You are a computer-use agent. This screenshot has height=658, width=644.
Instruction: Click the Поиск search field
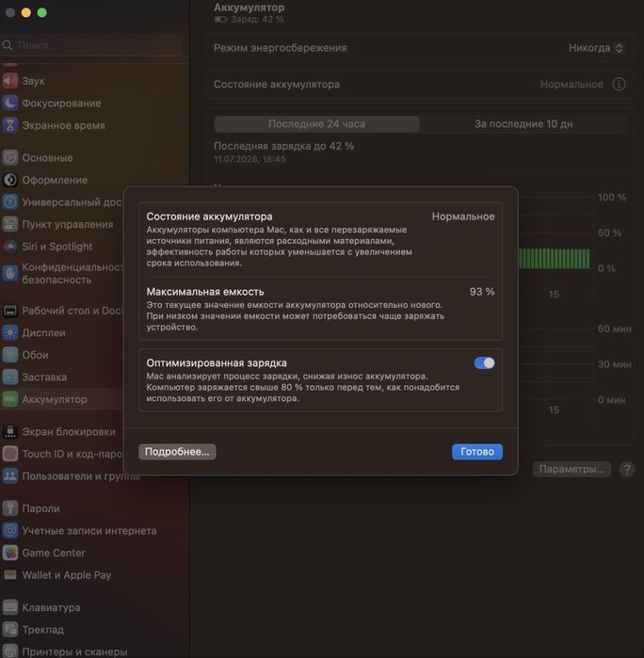[91, 45]
